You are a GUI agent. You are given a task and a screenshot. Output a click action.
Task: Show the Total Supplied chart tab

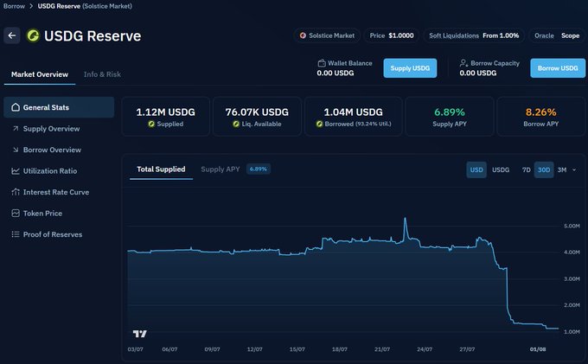[161, 169]
